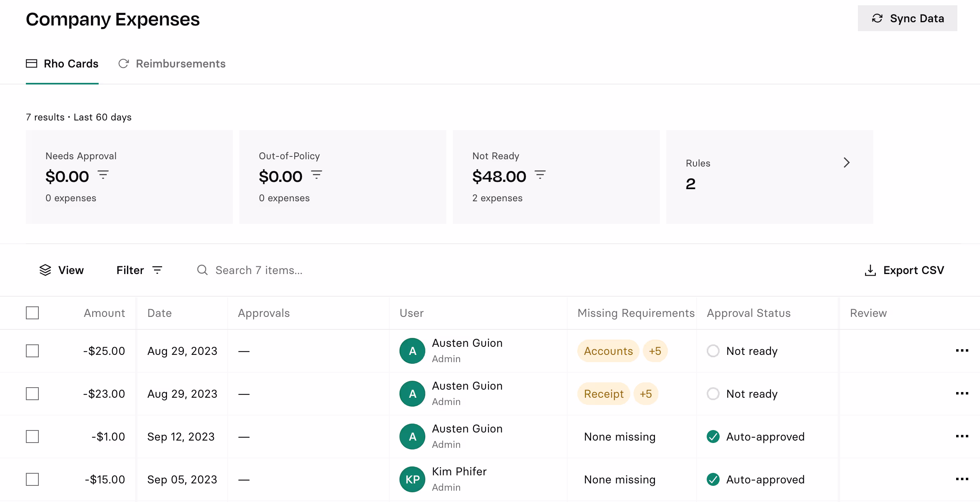This screenshot has height=502, width=980.
Task: Click the Sep 05, 2023 date cell
Action: pyautogui.click(x=182, y=479)
